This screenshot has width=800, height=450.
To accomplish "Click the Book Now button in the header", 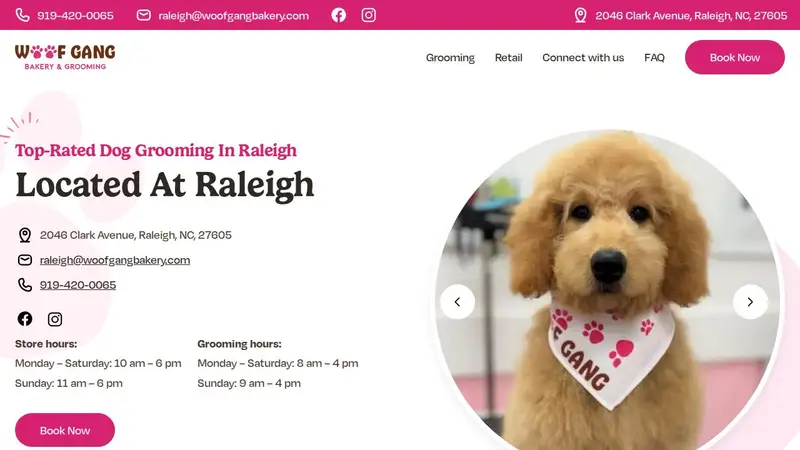I will [735, 57].
